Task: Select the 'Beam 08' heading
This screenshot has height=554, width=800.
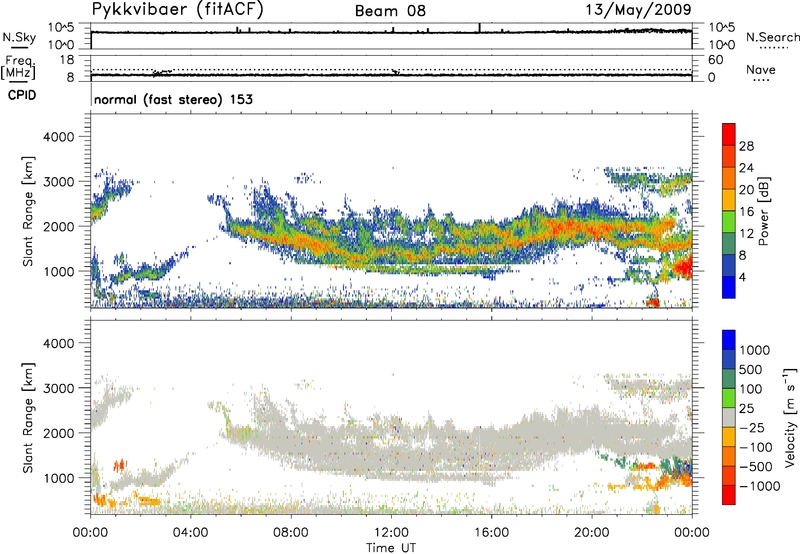Action: click(390, 11)
